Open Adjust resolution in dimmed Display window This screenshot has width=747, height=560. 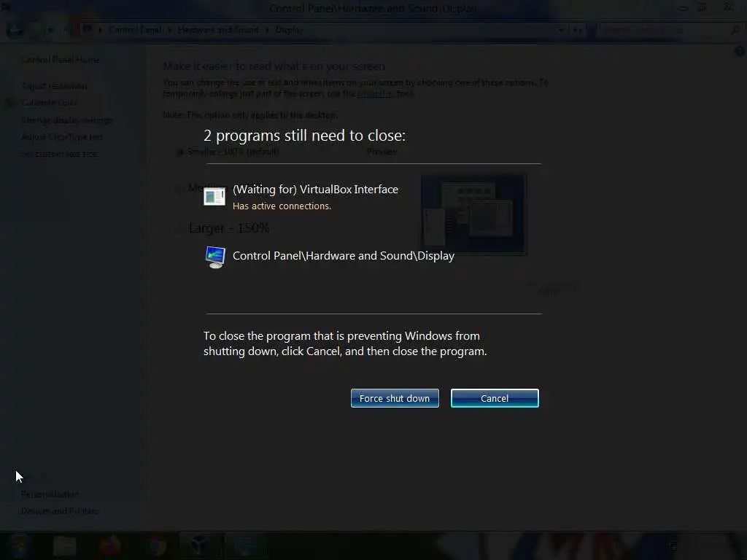tap(54, 86)
